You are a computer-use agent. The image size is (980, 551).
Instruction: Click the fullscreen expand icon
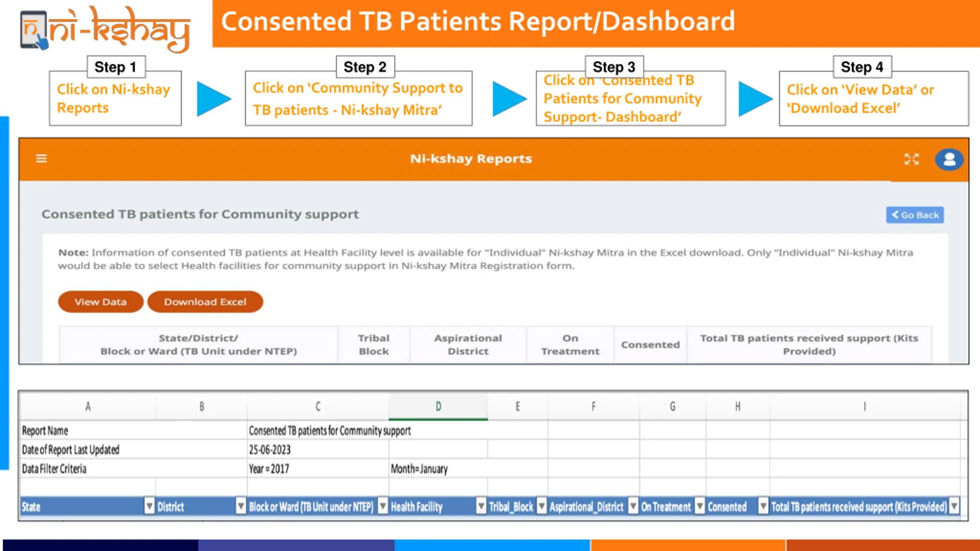pos(911,159)
